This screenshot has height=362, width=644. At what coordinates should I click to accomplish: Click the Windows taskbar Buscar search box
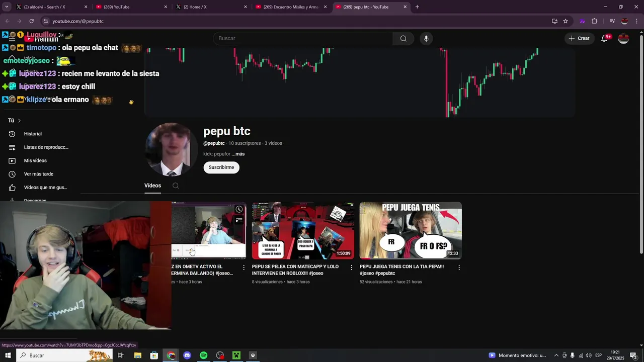(64, 355)
